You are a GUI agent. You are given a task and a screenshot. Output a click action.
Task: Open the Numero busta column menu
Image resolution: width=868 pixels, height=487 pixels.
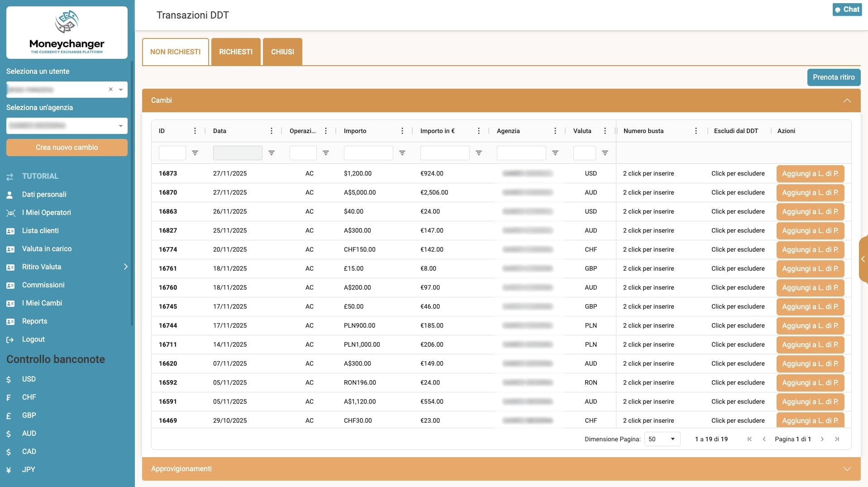point(696,131)
